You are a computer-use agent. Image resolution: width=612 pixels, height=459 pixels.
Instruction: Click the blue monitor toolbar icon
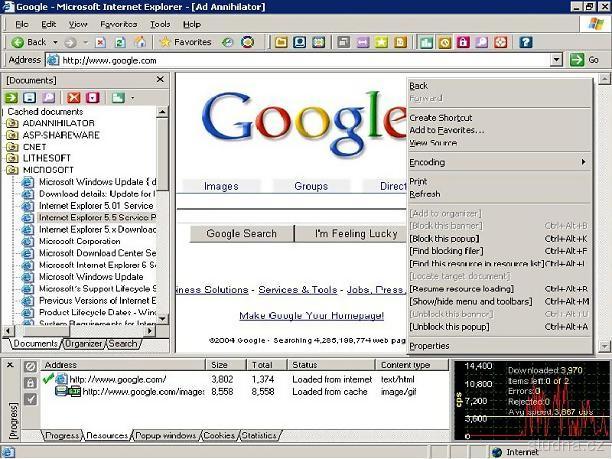click(299, 42)
